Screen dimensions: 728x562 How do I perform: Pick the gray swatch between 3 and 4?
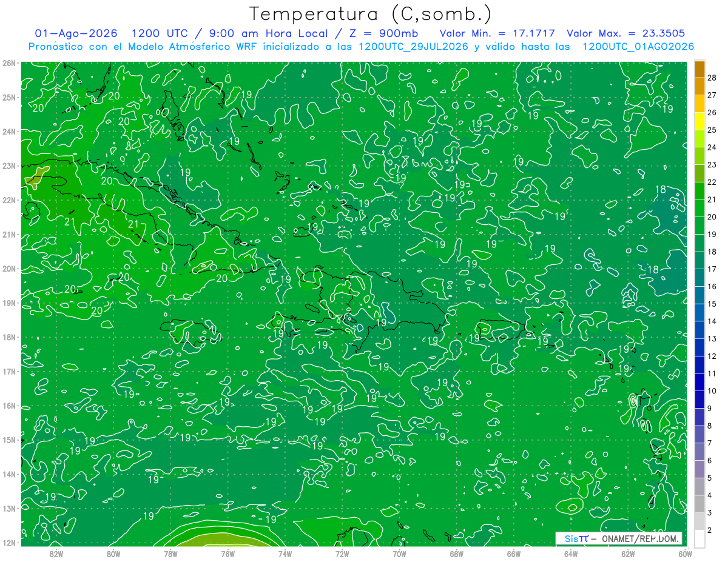coord(699,504)
